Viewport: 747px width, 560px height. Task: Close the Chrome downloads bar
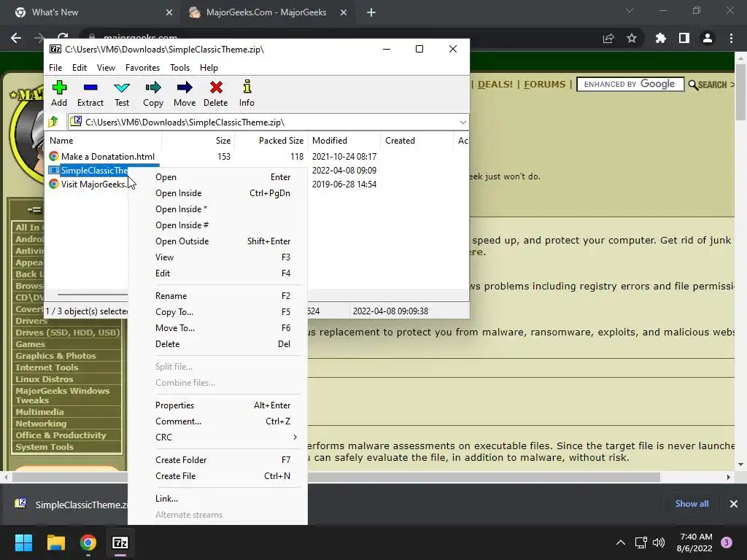point(734,503)
